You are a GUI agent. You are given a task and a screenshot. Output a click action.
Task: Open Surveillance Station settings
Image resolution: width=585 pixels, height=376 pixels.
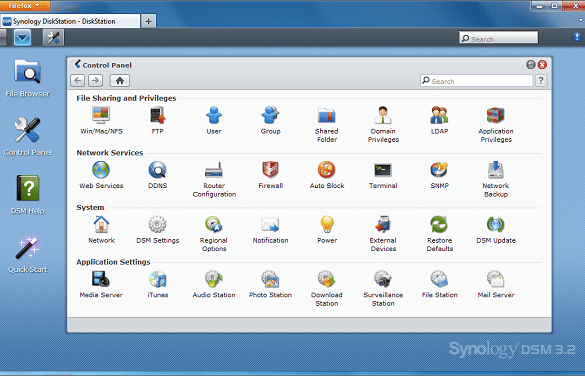click(383, 279)
